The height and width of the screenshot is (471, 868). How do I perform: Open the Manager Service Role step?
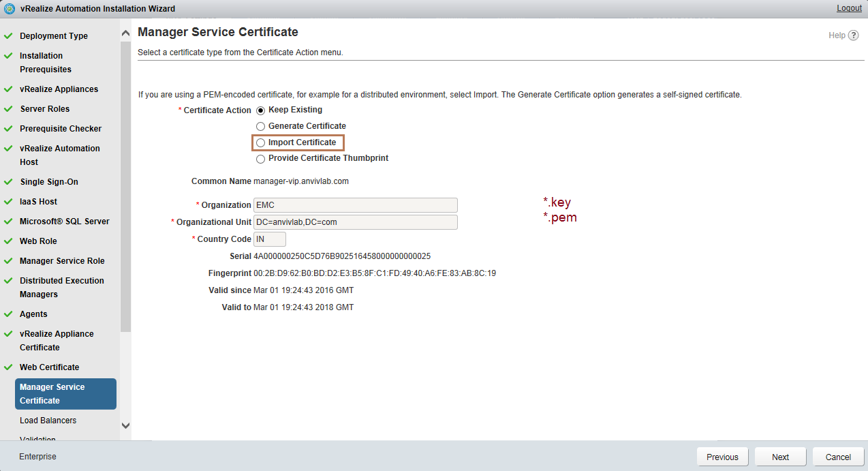(62, 261)
